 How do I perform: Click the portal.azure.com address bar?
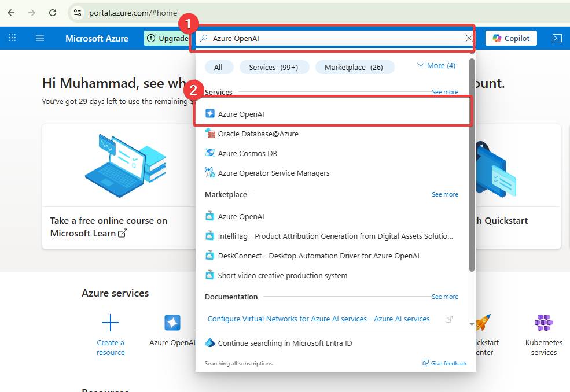(133, 13)
